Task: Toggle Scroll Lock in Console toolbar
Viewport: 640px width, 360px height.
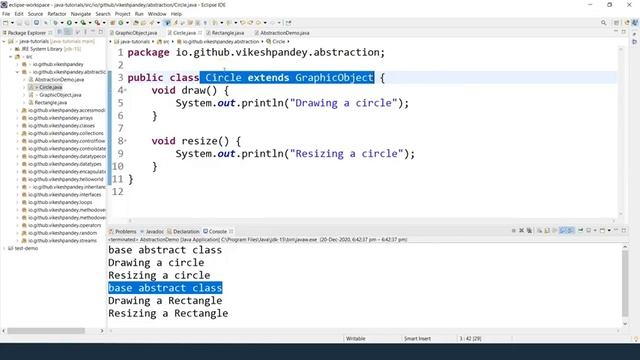Action: point(547,231)
